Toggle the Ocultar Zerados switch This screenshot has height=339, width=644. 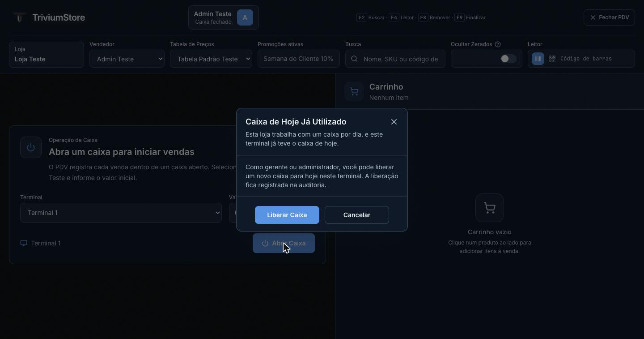coord(508,59)
